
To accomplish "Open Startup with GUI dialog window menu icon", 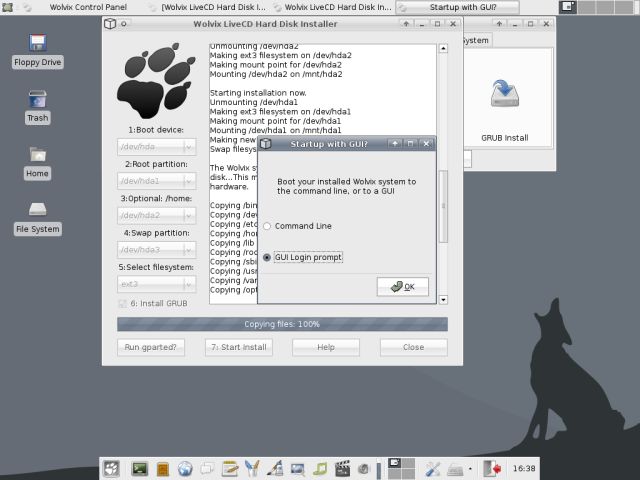I will (x=266, y=144).
